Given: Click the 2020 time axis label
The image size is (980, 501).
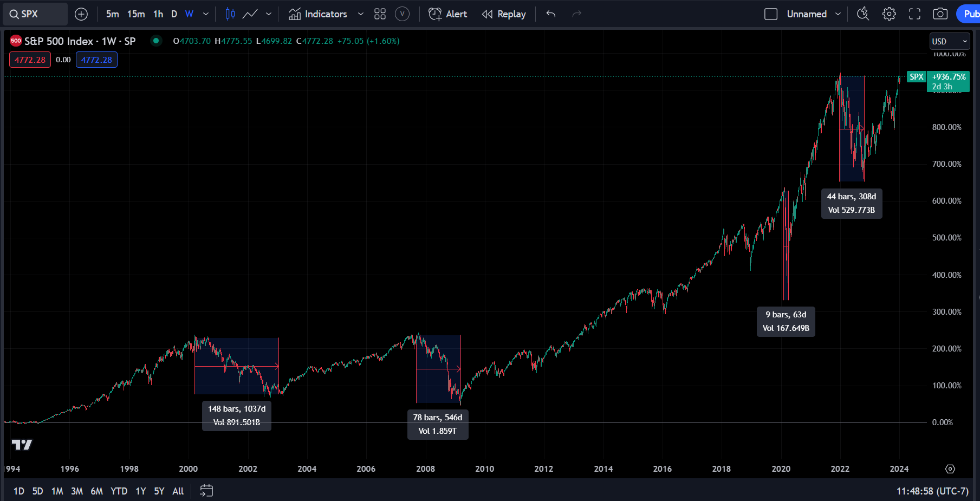Looking at the screenshot, I should pos(781,469).
